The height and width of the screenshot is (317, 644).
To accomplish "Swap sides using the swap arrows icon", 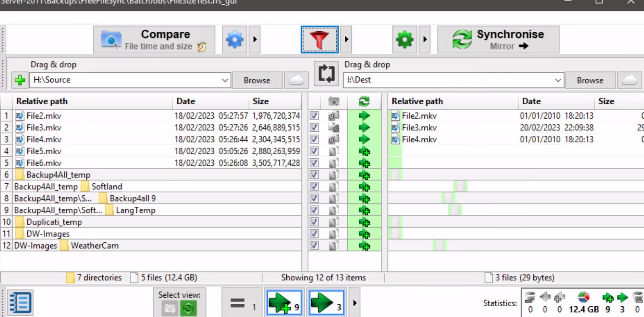I will (x=326, y=74).
